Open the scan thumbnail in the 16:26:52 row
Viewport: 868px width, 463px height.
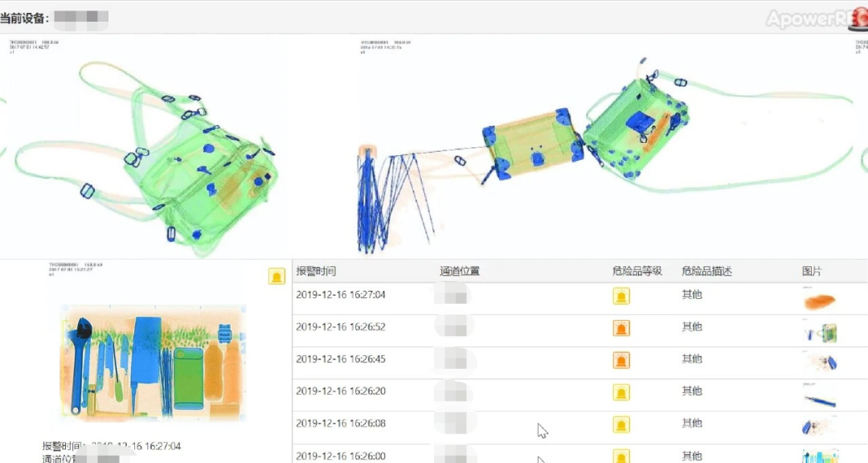[821, 332]
